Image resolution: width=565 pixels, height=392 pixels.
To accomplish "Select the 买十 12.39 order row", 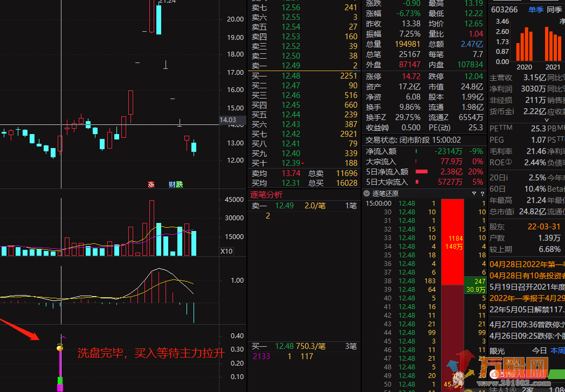I will pos(305,164).
